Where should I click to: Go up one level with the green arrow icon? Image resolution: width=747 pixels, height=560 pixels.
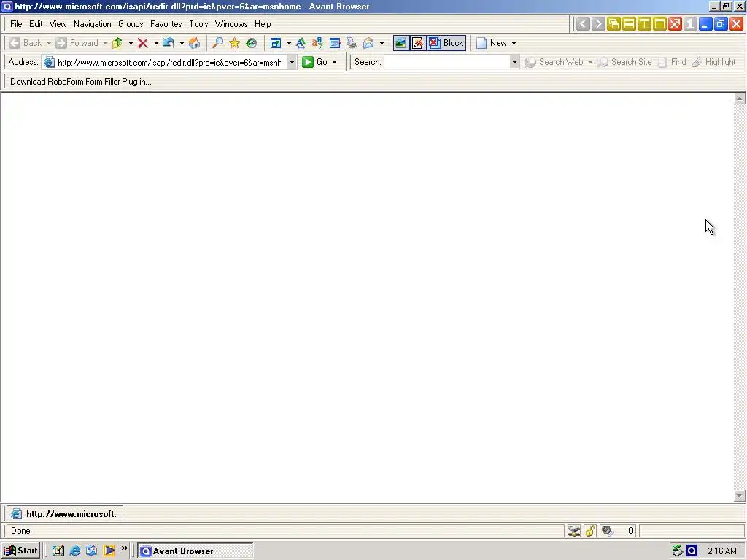[117, 43]
